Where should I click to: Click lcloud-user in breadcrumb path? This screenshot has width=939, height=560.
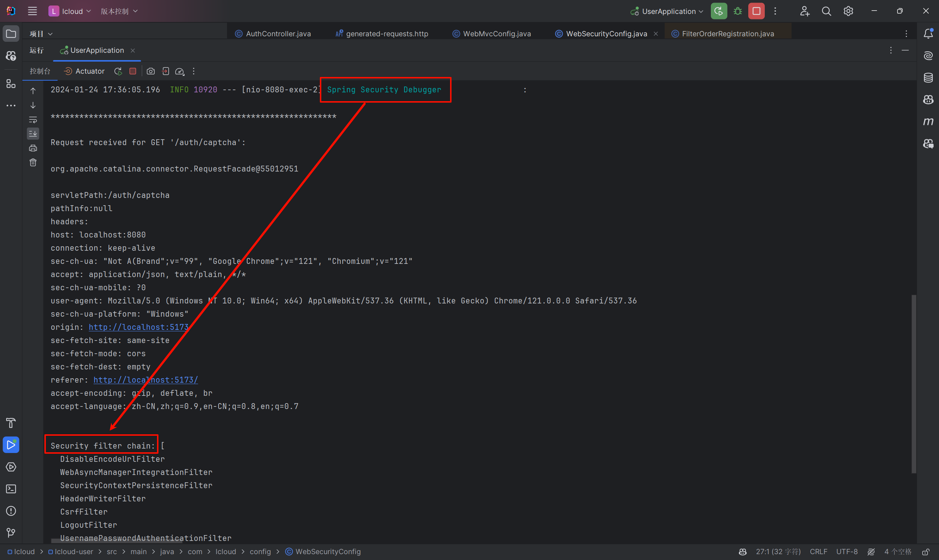pyautogui.click(x=70, y=552)
